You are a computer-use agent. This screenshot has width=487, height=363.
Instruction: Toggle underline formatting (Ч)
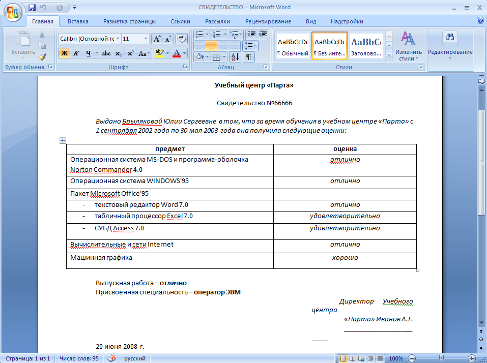[88, 54]
